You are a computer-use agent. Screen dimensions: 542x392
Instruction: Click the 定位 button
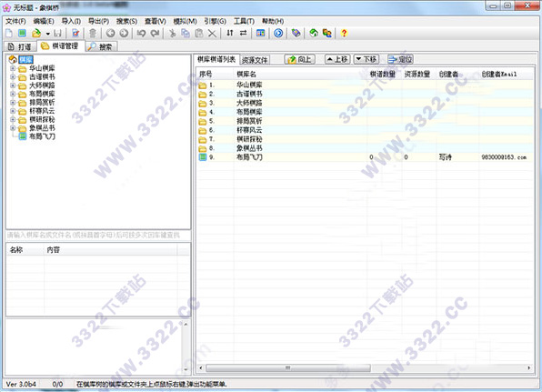[x=400, y=59]
